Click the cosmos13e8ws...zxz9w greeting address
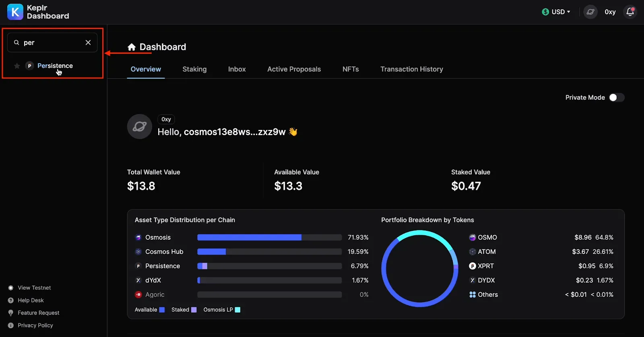 pyautogui.click(x=235, y=132)
